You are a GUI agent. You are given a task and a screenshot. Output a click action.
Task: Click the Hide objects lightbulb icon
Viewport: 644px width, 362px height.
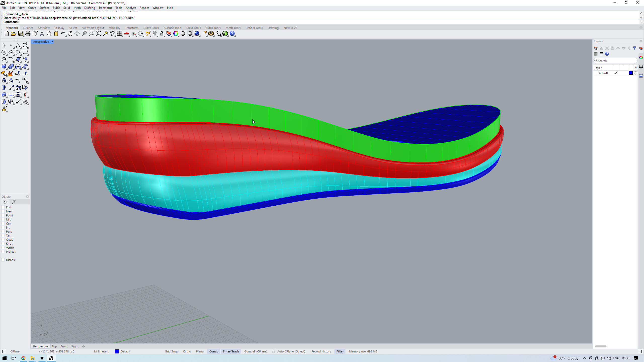(155, 34)
